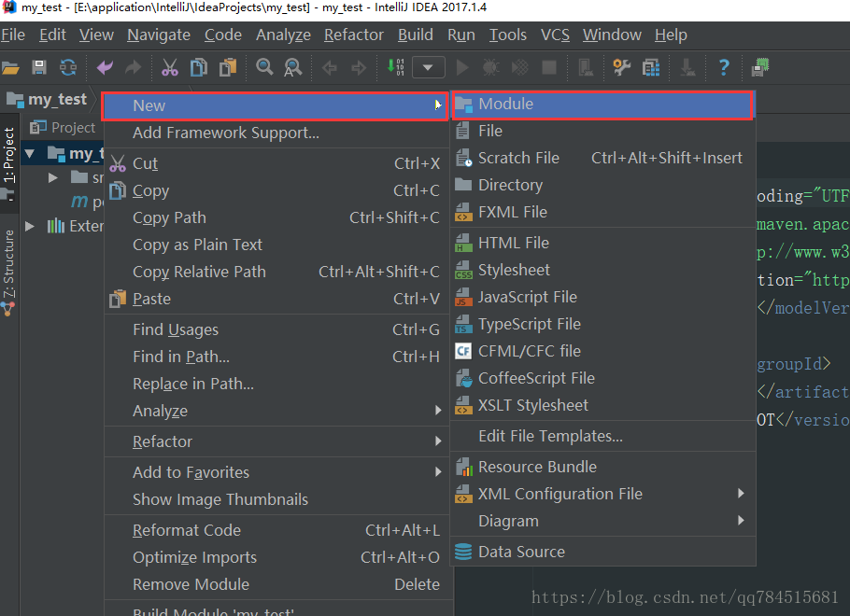This screenshot has width=850, height=616.
Task: Select Copy Path in context menu
Action: (x=276, y=217)
